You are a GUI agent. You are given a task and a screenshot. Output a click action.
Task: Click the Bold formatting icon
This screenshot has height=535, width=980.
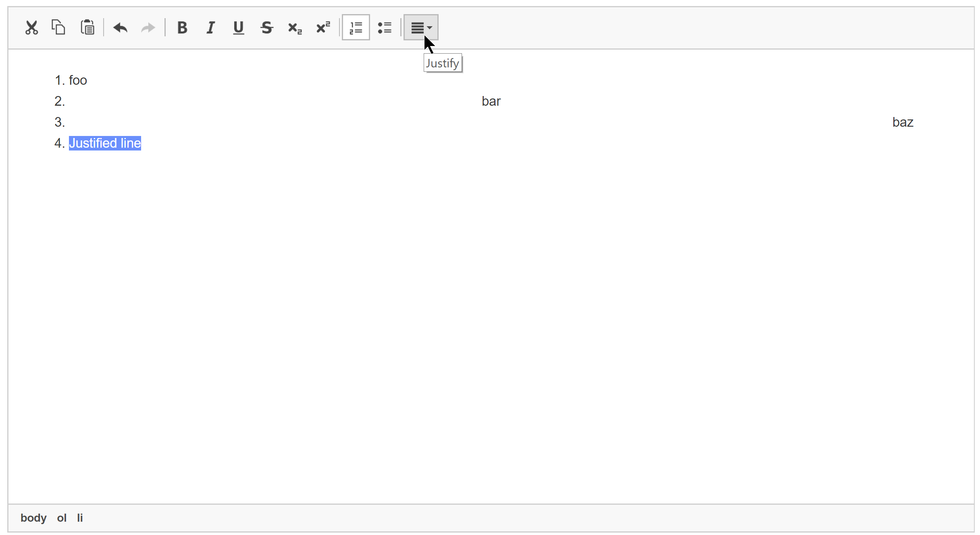point(181,27)
